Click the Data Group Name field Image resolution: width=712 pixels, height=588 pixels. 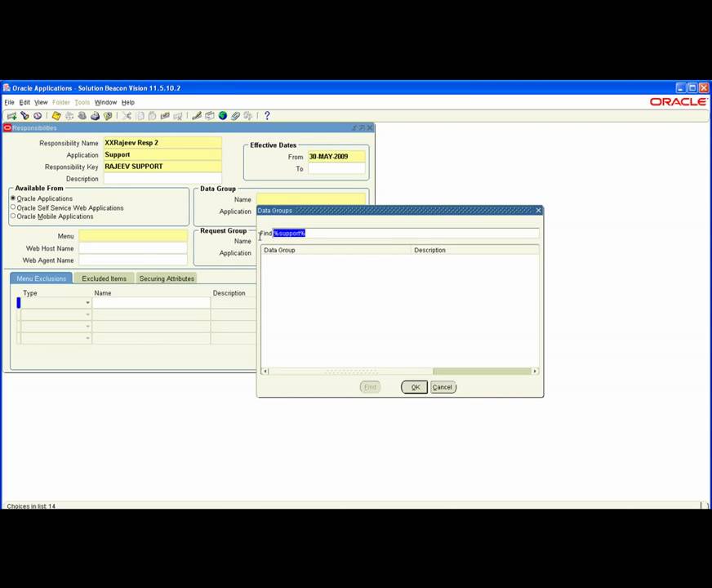click(x=311, y=199)
